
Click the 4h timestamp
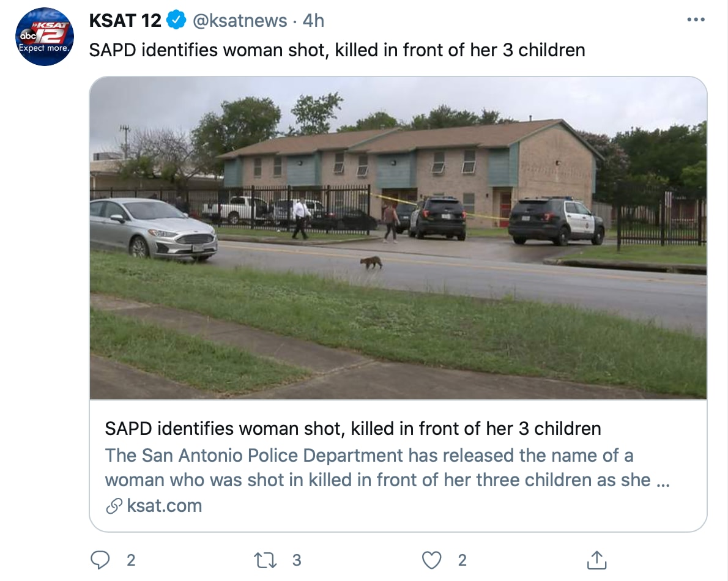(x=313, y=21)
